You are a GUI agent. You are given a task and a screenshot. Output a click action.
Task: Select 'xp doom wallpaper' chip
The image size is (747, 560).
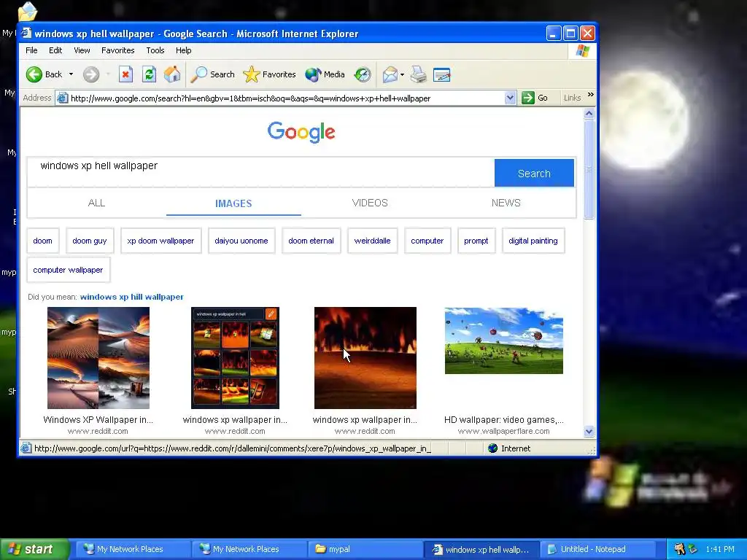point(160,241)
